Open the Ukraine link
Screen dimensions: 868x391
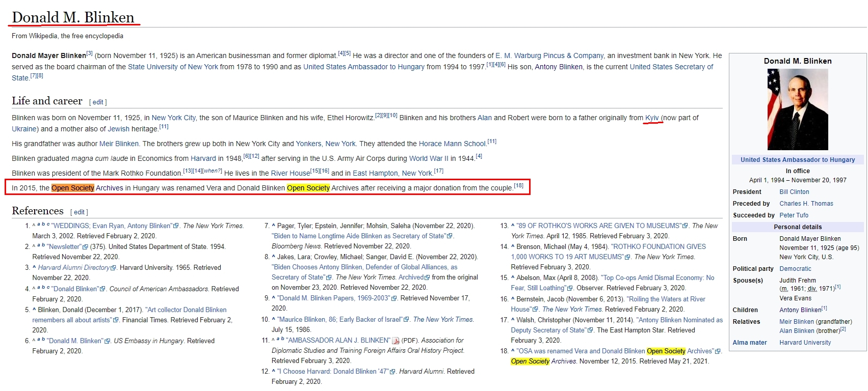tap(24, 129)
